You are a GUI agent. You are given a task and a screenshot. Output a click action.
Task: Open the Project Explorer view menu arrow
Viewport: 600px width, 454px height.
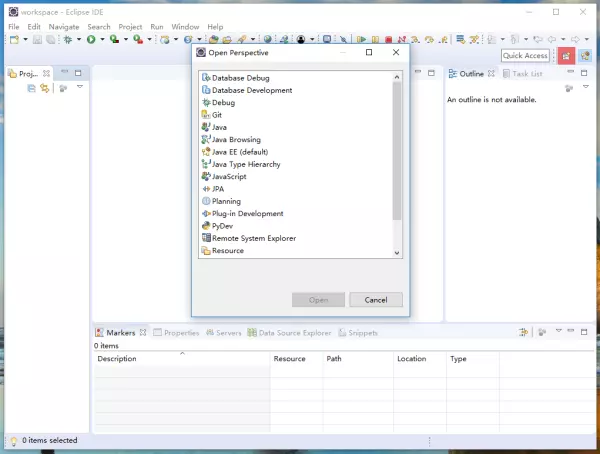80,87
